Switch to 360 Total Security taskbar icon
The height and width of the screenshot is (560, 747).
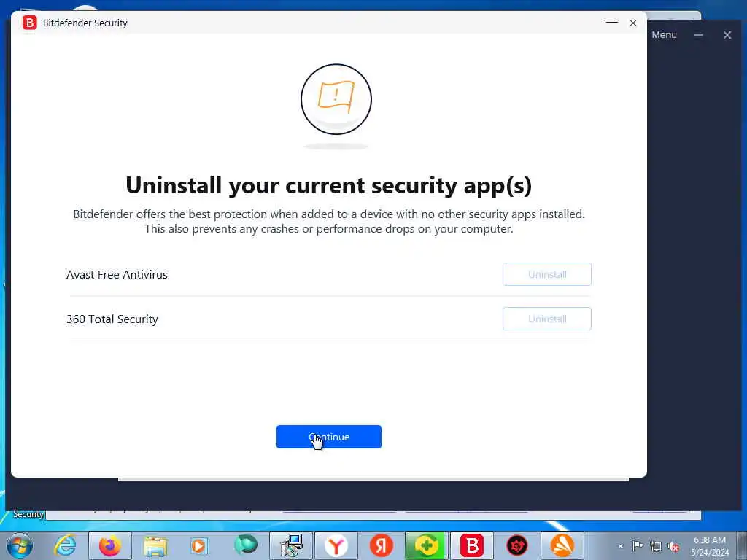[426, 545]
